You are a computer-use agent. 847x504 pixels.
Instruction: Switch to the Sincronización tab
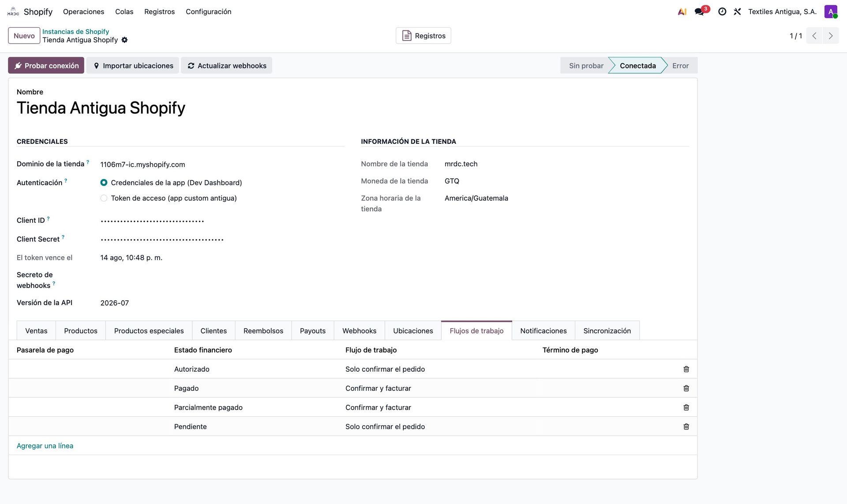(607, 331)
